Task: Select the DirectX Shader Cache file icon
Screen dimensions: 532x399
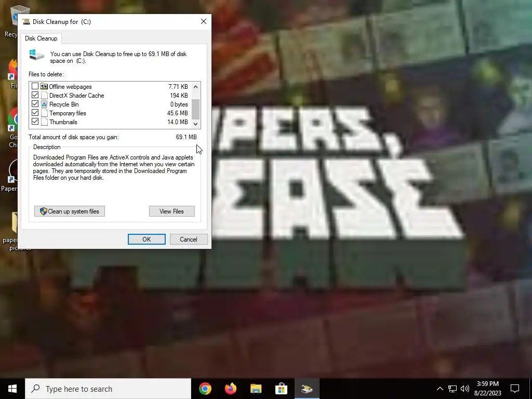Action: (x=44, y=96)
